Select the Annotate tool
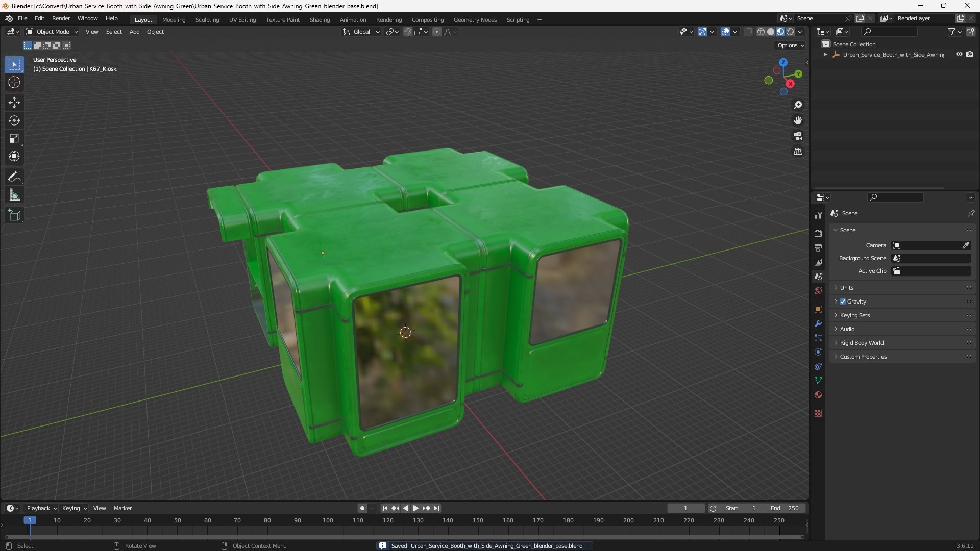The width and height of the screenshot is (980, 551). point(14,177)
